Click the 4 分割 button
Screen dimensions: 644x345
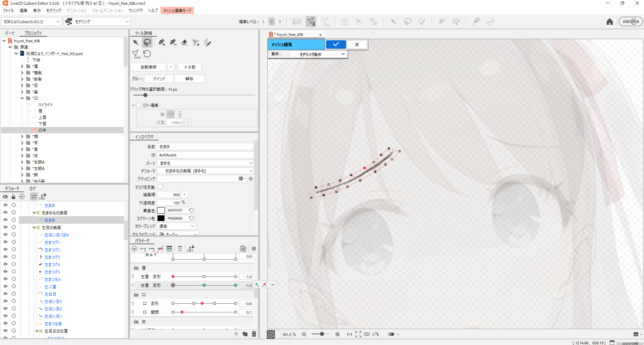[x=190, y=67]
